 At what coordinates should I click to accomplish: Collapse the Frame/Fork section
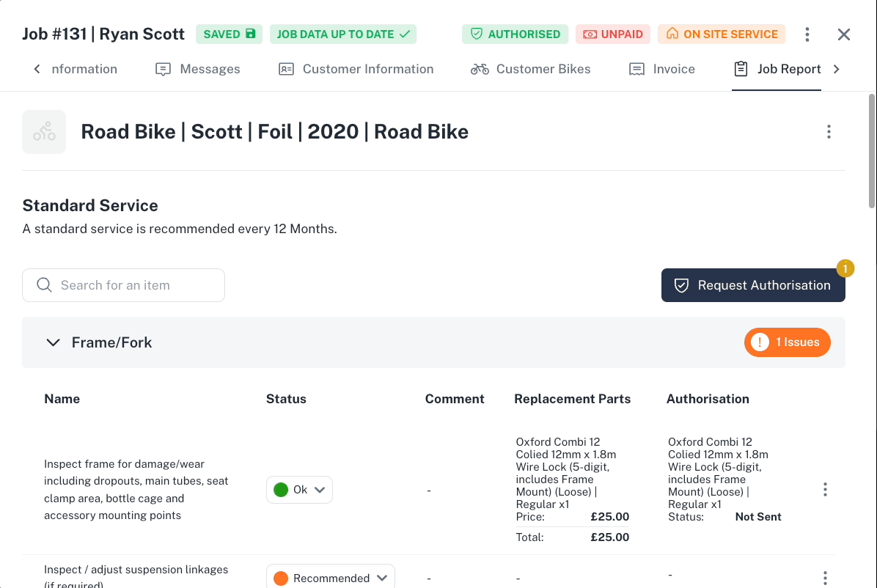tap(52, 342)
